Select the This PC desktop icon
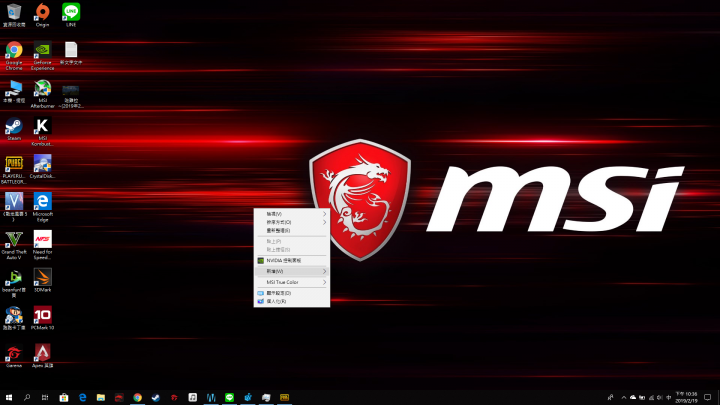 coord(14,91)
